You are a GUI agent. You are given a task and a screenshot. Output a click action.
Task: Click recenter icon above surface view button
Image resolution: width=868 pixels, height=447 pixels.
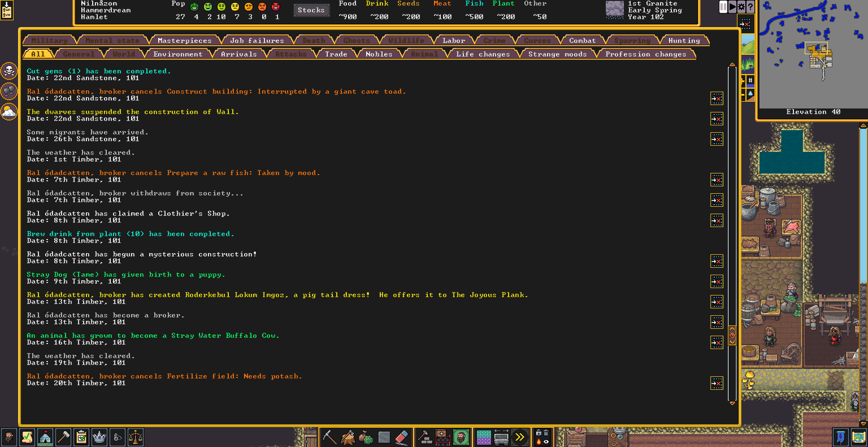coord(745,24)
